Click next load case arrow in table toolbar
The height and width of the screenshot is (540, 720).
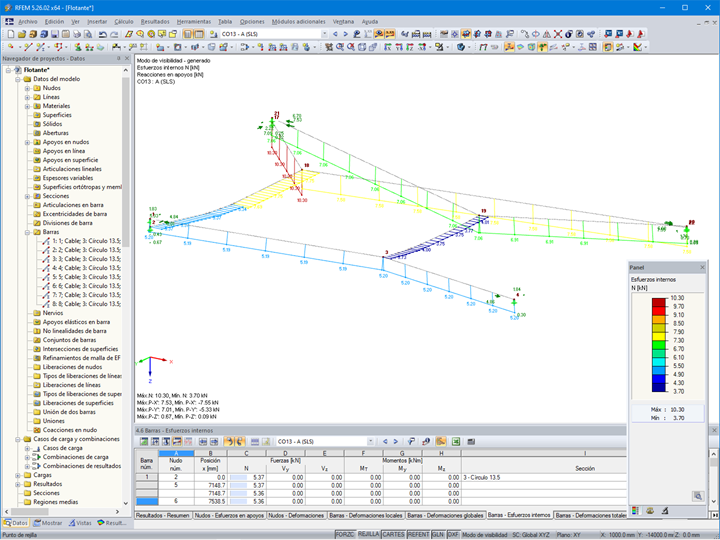pyautogui.click(x=396, y=441)
